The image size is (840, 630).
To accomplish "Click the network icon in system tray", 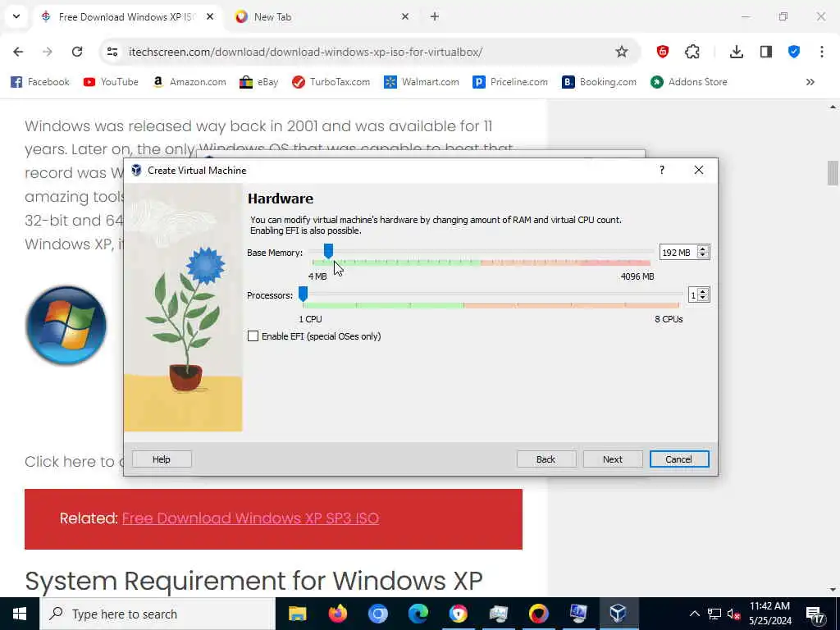I will tap(714, 614).
